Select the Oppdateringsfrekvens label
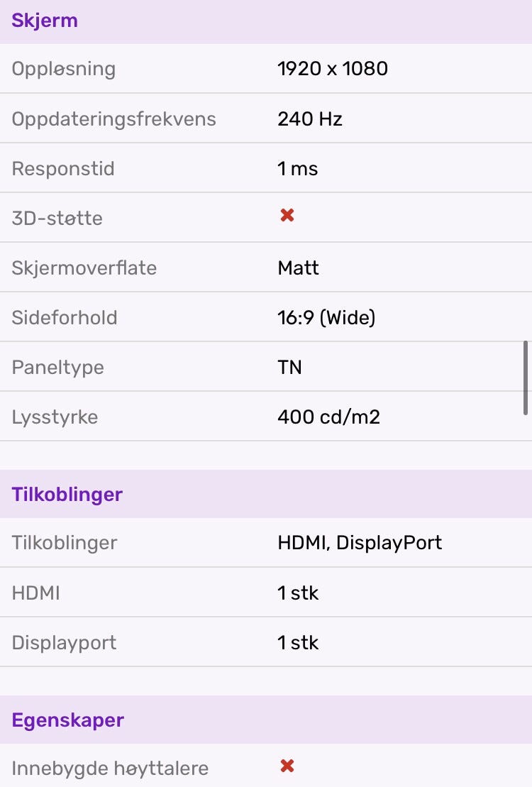532x787 pixels. click(x=113, y=119)
